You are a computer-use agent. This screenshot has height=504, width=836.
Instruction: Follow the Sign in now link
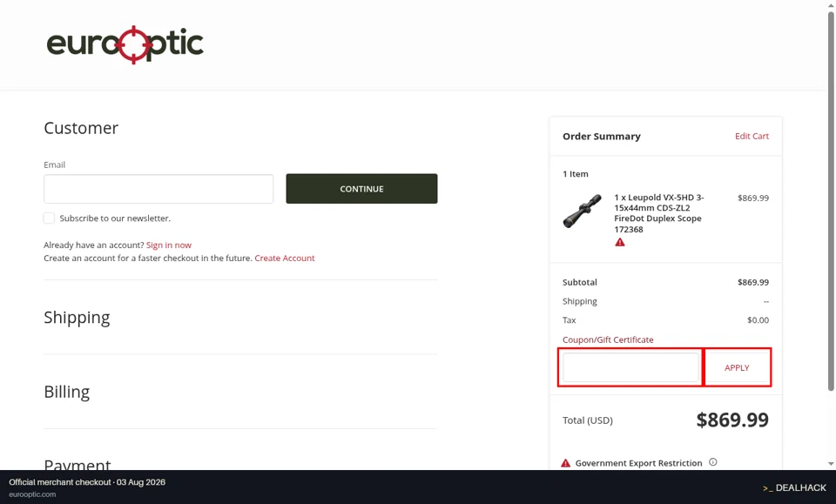[x=168, y=245]
